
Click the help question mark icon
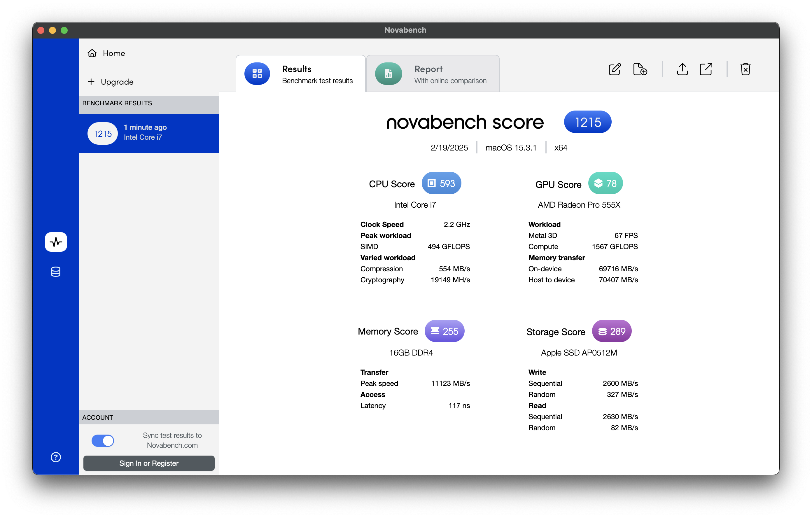tap(56, 457)
